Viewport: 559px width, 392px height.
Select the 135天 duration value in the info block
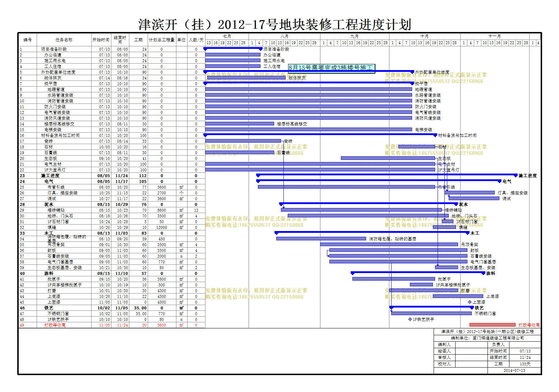tap(525, 364)
